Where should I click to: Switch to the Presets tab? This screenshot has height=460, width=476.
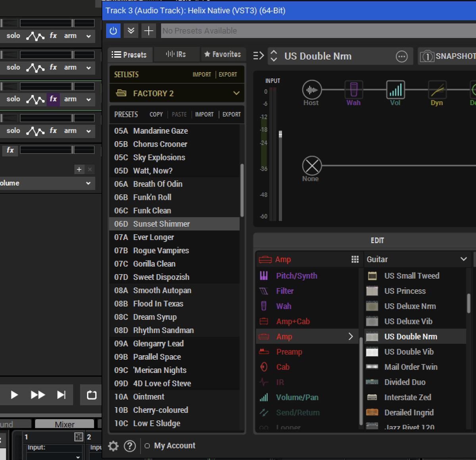tap(130, 55)
